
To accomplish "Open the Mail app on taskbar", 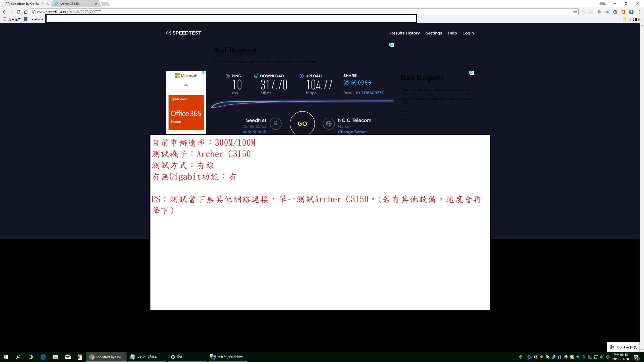I will (68, 357).
